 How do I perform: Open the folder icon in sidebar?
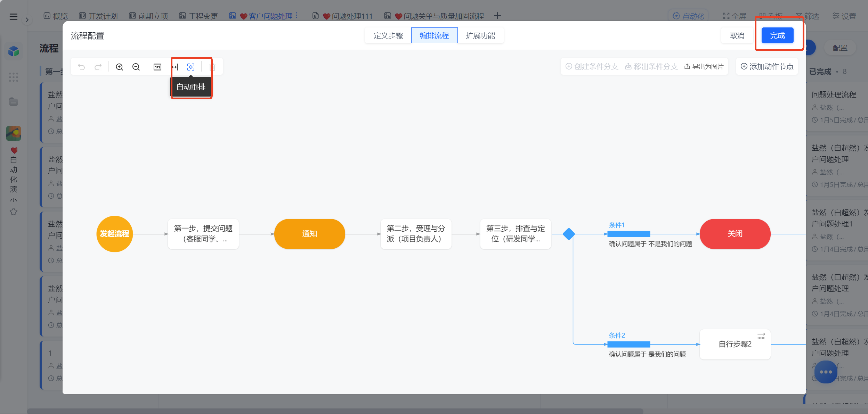coord(13,102)
